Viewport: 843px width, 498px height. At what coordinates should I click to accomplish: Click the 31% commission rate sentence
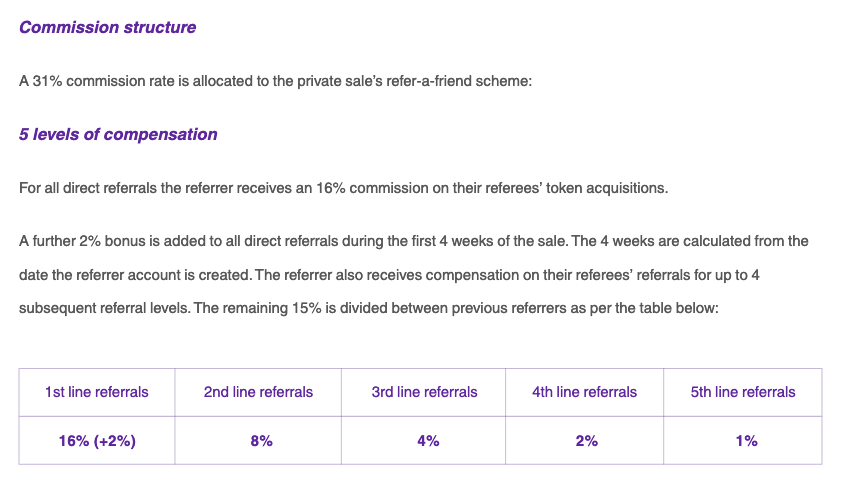tap(275, 81)
